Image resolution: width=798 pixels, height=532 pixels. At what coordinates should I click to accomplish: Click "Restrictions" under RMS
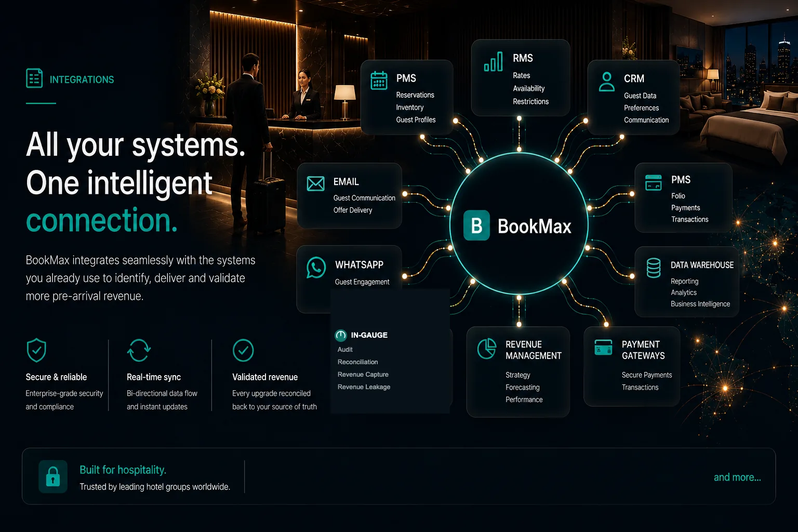[x=530, y=102]
